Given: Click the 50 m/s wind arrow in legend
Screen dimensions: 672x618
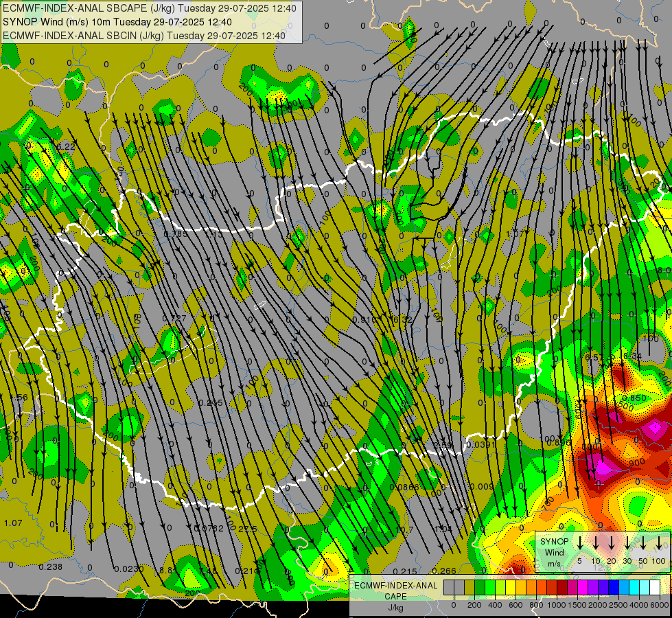Looking at the screenshot, I should point(643,543).
